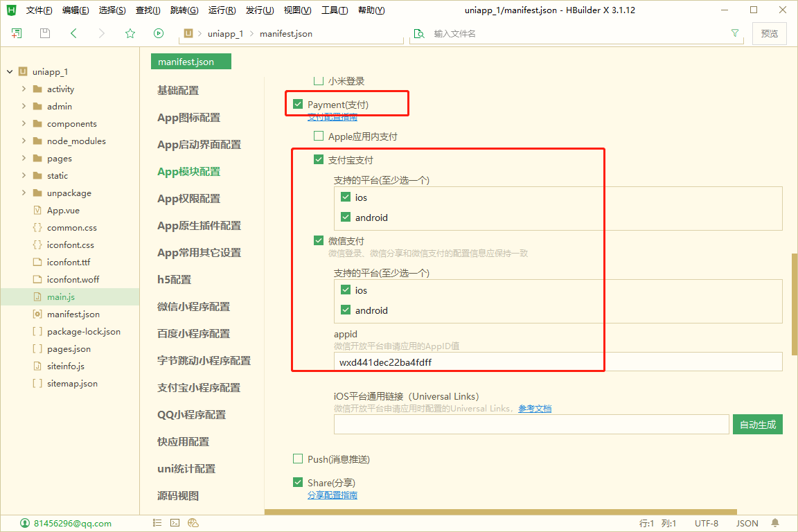Viewport: 798px width, 532px height.
Task: Click the save icon in toolbar
Action: 45,33
